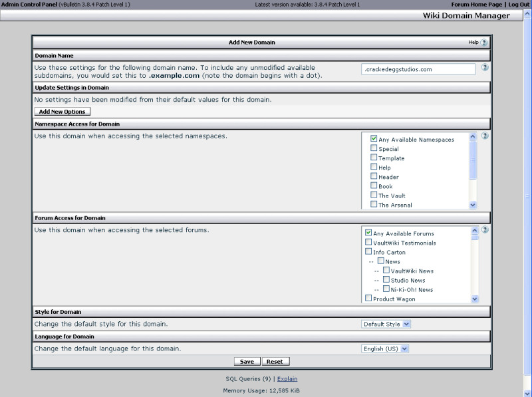532x397 pixels.
Task: Uncheck Any Available Namespaces checkbox
Action: (x=374, y=140)
